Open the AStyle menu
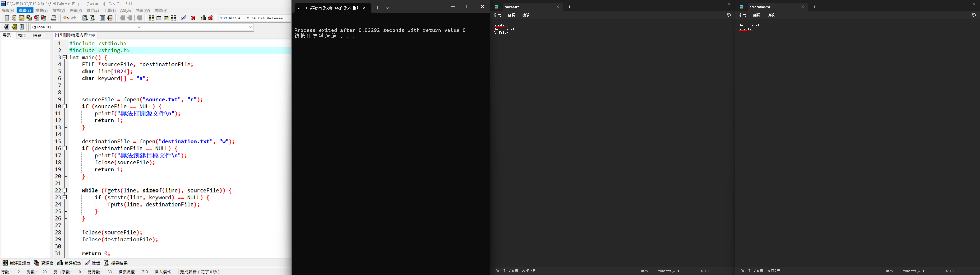The width and height of the screenshot is (980, 275). pyautogui.click(x=126, y=11)
